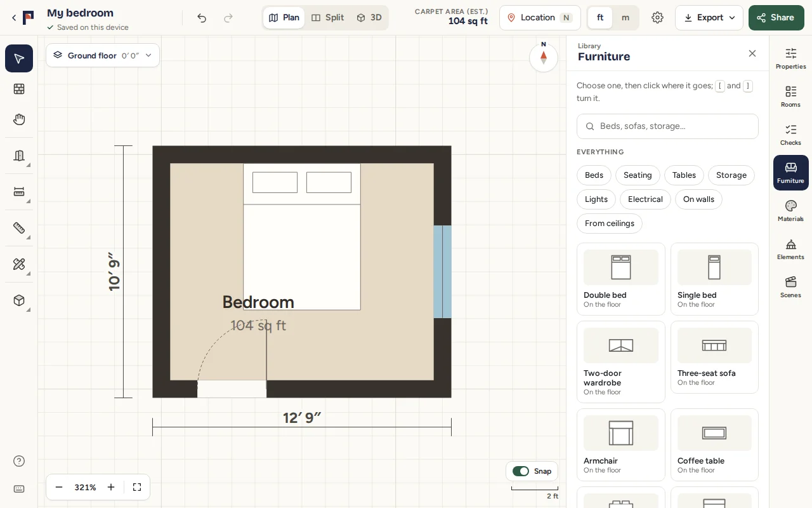Viewport: 812px width, 508px height.
Task: Choose the door tool
Action: pos(19,156)
